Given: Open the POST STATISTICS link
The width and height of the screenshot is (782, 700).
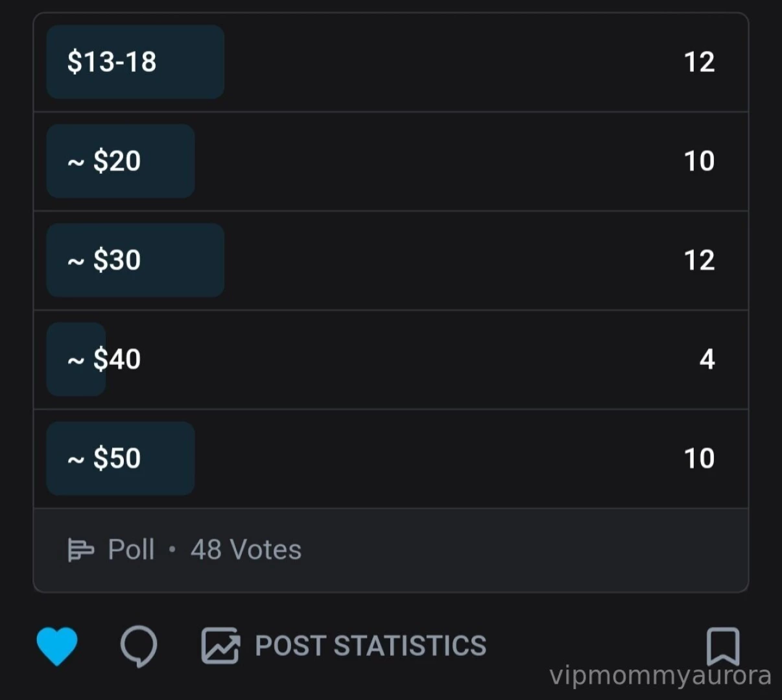Looking at the screenshot, I should pos(370,646).
